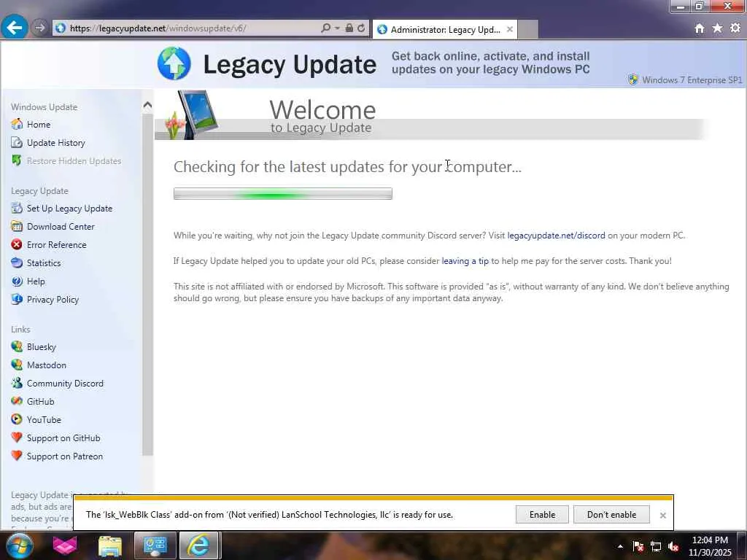Click the red Error Reference icon
The width and height of the screenshot is (747, 560).
[17, 244]
